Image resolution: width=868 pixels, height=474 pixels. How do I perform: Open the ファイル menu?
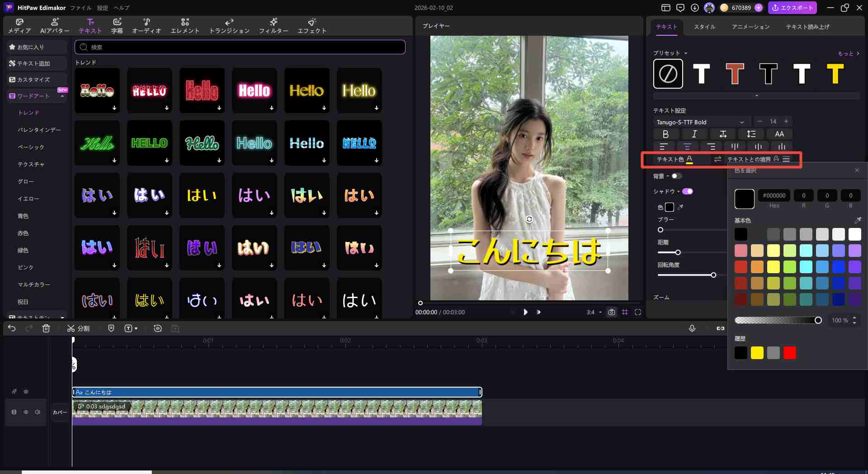click(x=80, y=8)
